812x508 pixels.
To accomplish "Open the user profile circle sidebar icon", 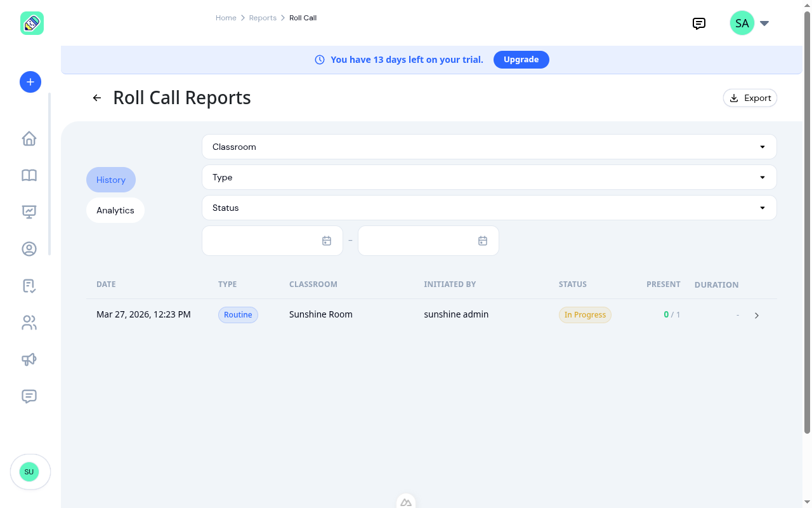I will click(x=29, y=249).
